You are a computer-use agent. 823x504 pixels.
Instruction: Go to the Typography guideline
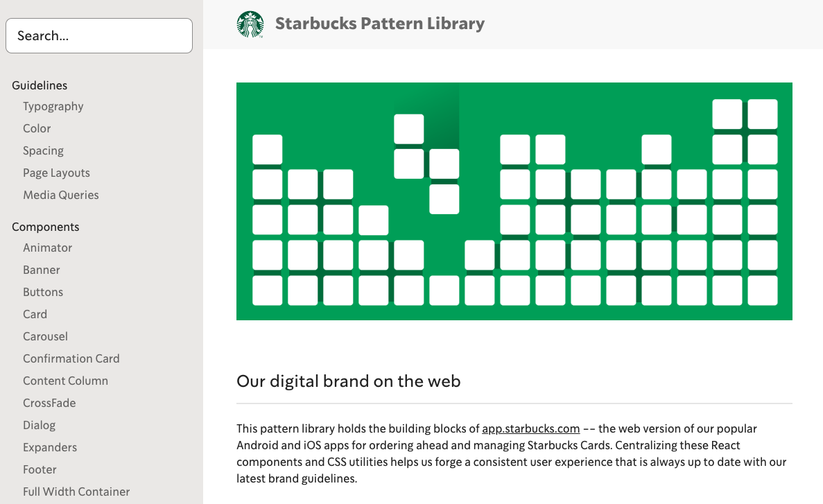[x=53, y=107]
